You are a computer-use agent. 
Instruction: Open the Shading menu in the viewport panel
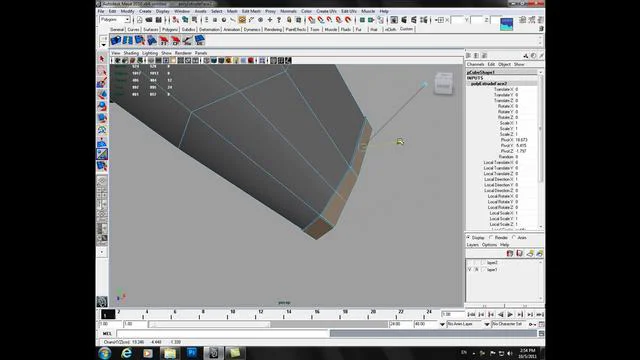point(131,53)
